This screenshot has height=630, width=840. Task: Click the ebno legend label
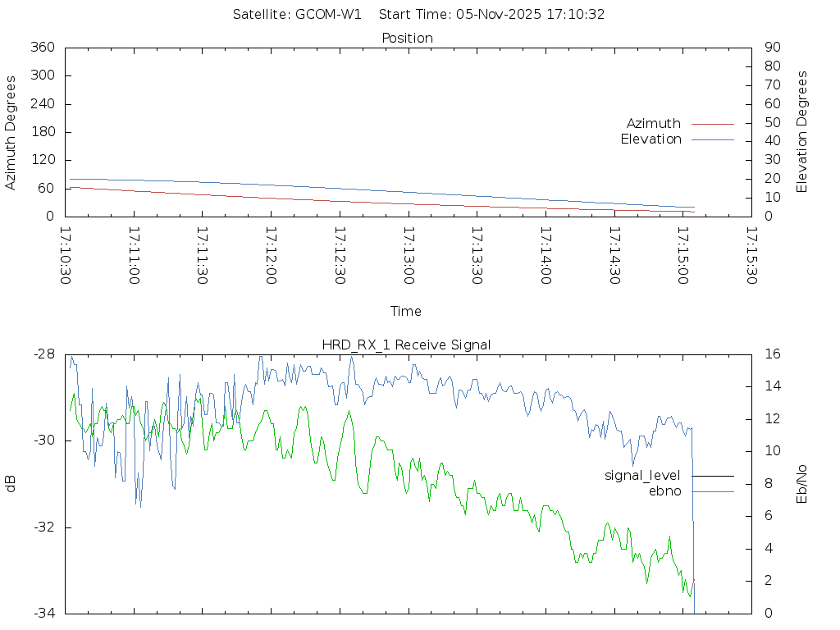click(665, 491)
